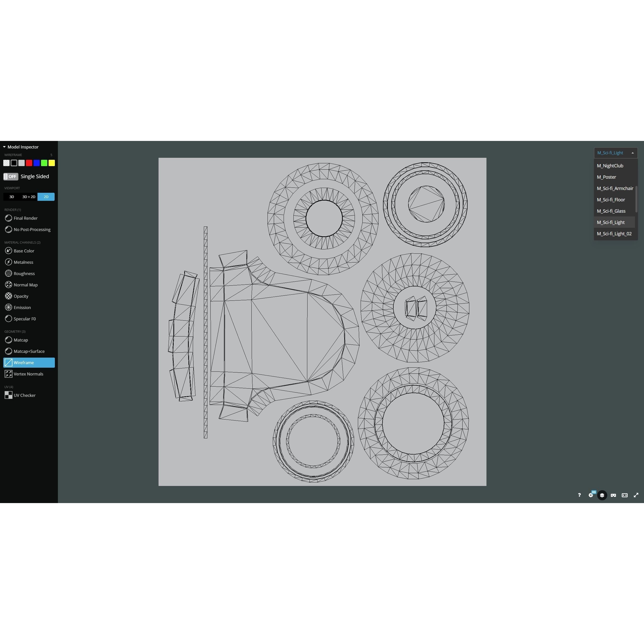Toggle the Single Sided switch on

(11, 177)
